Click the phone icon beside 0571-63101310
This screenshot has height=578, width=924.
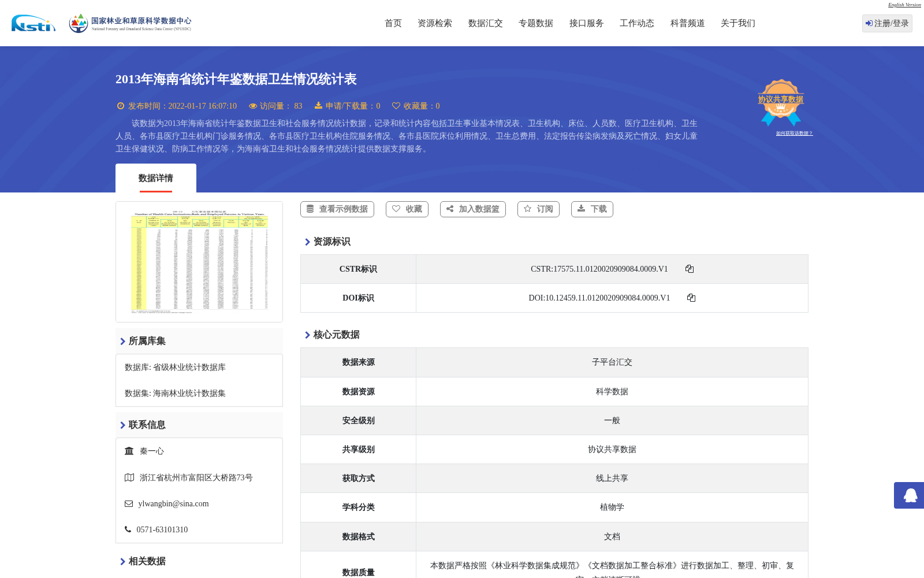click(x=128, y=529)
